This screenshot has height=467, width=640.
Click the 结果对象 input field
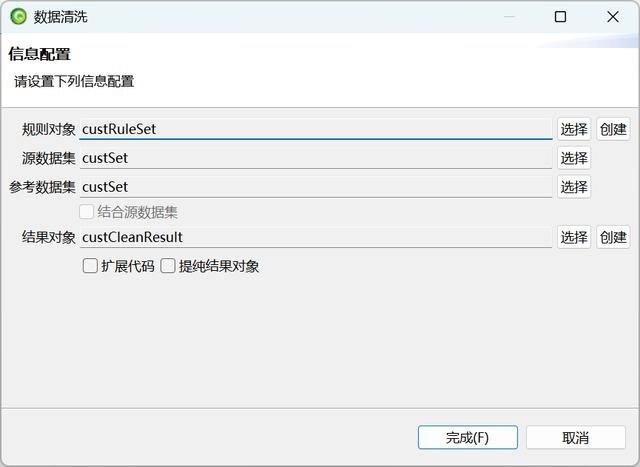pos(315,237)
